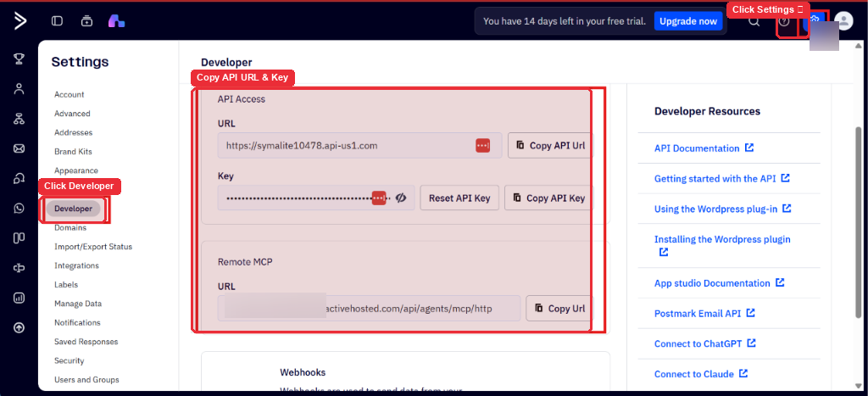Viewport: 868px width, 396px height.
Task: Select Integrations in settings menu
Action: (x=76, y=266)
